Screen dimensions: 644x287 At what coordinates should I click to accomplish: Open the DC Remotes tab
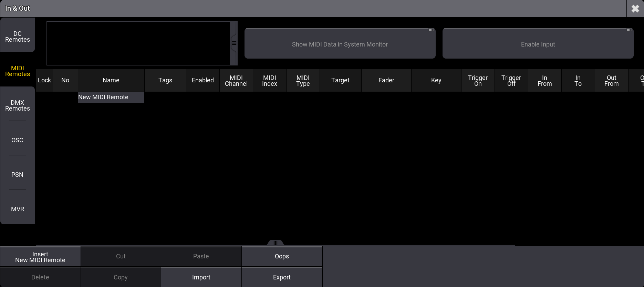tap(18, 37)
